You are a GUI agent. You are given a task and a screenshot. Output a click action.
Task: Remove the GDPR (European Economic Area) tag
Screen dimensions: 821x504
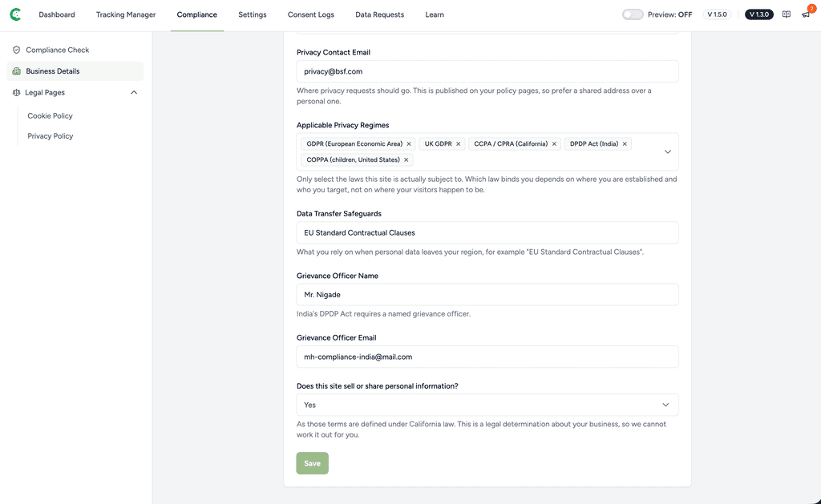point(409,144)
